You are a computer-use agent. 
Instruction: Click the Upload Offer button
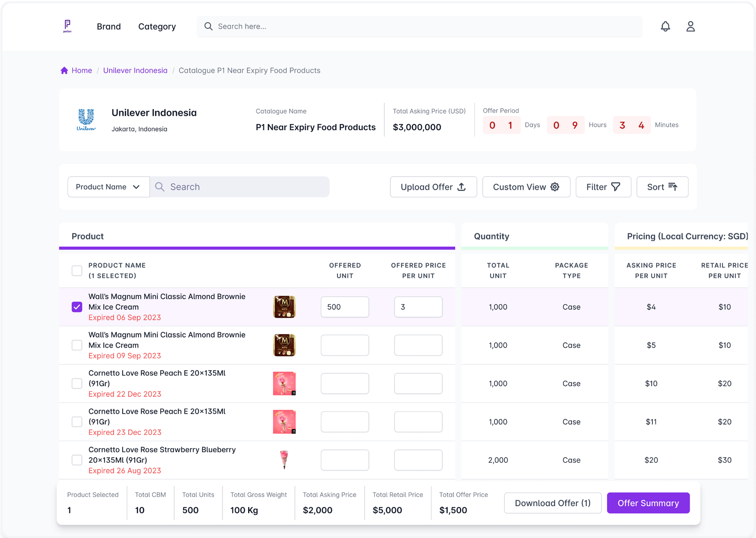(433, 187)
